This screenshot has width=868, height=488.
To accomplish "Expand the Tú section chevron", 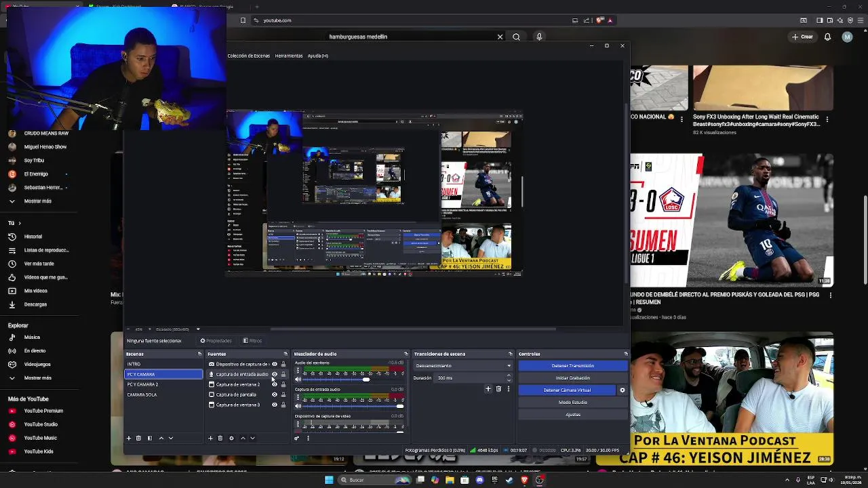I will (19, 223).
